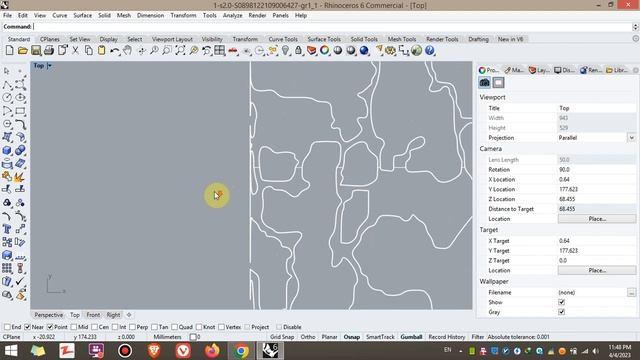Screen dimensions: 640x360
Task: Open the File menu
Action: pos(7,15)
